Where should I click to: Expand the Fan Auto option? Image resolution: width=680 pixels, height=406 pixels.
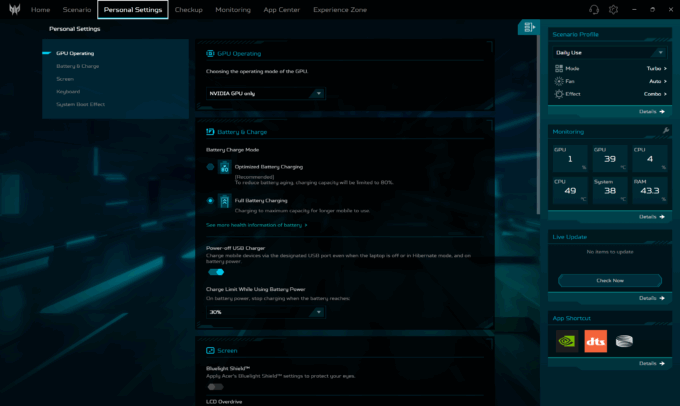point(657,81)
